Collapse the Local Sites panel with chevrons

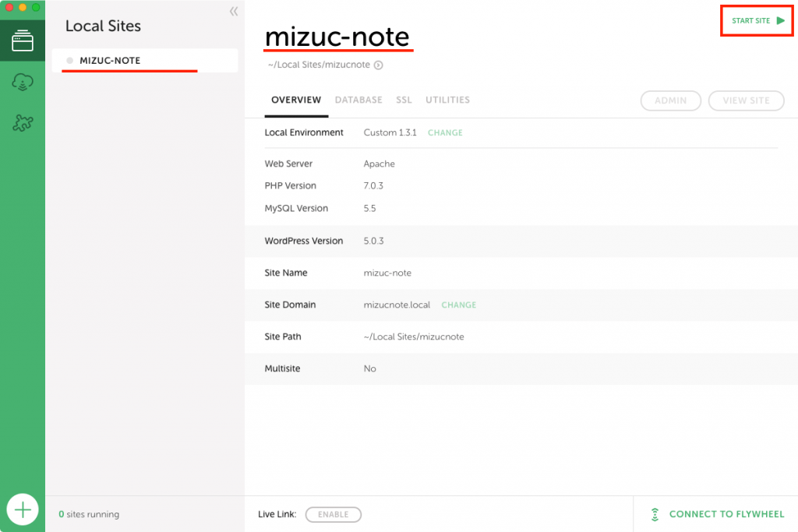(x=234, y=11)
